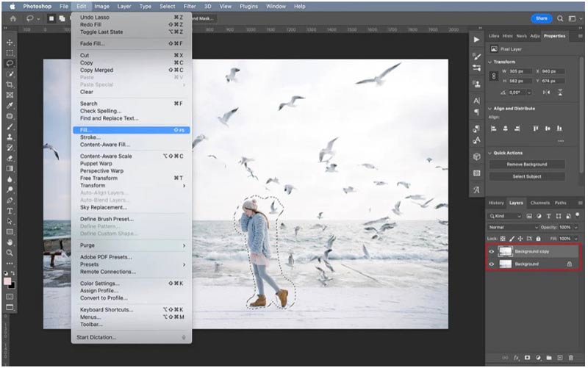Select the Gradient tool
588x368 pixels.
coord(10,169)
